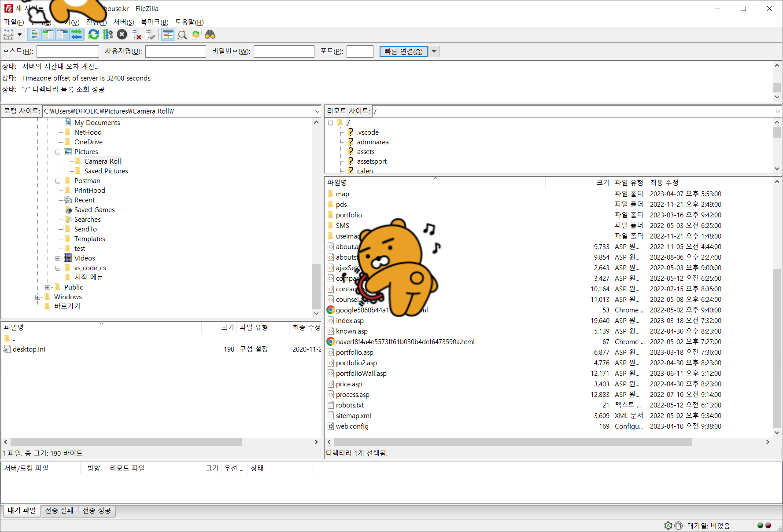Select the 대기 파일 tab
The width and height of the screenshot is (783, 532).
tap(22, 510)
